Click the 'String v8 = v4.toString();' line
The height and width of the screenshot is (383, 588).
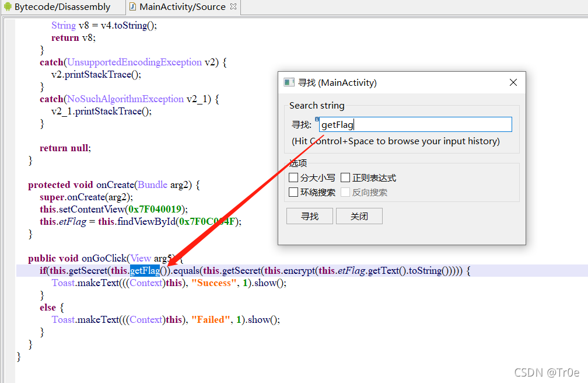104,25
